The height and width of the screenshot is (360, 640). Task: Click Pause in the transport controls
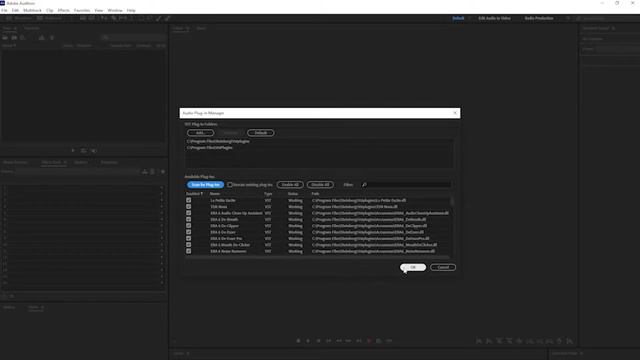tap(318, 341)
